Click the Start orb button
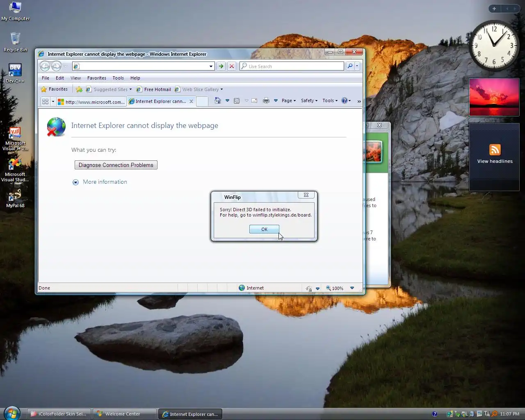Viewport: 525px width, 420px height. point(12,413)
